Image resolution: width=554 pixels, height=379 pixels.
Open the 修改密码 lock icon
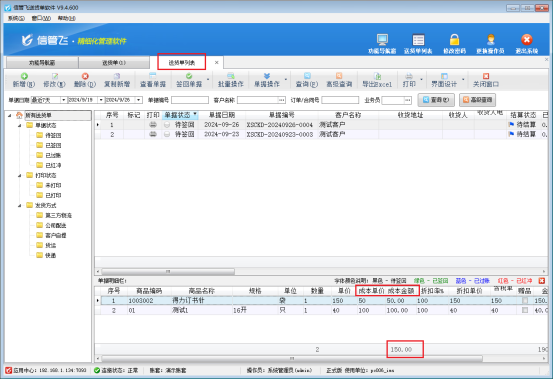tap(454, 40)
